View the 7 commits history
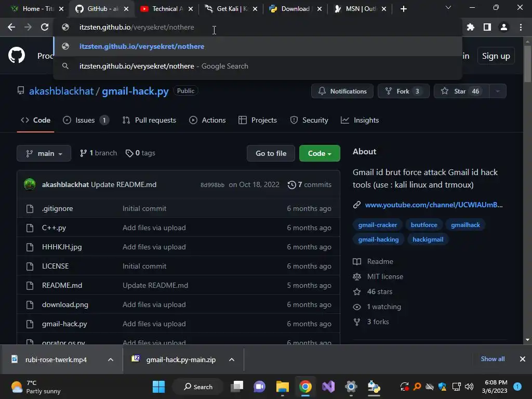The width and height of the screenshot is (532, 399). (310, 184)
